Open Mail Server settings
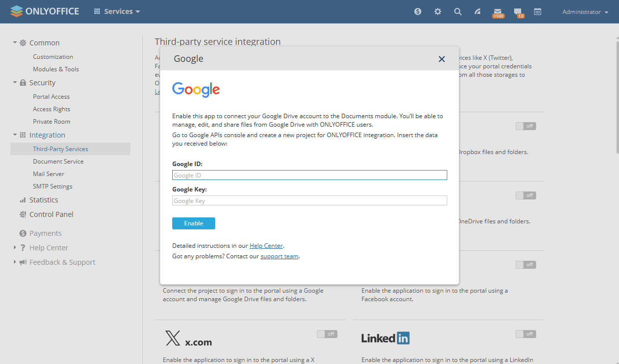The image size is (619, 364). pos(48,174)
